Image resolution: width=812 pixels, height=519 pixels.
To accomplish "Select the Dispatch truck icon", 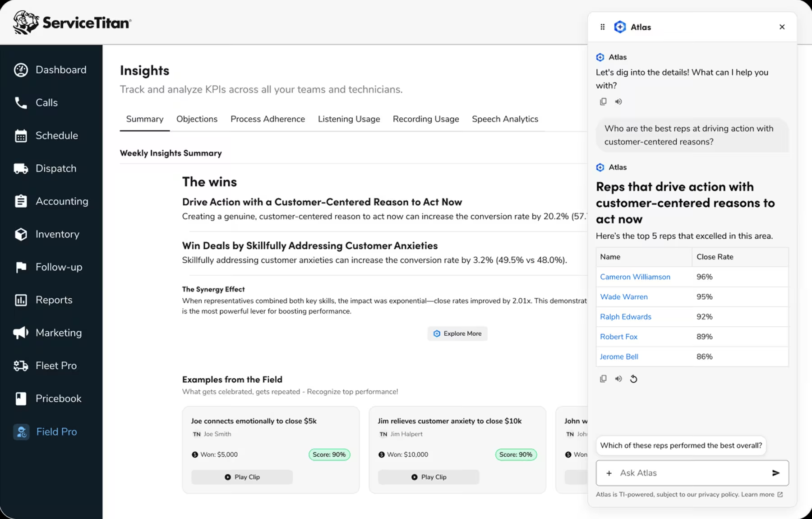I will 21,169.
